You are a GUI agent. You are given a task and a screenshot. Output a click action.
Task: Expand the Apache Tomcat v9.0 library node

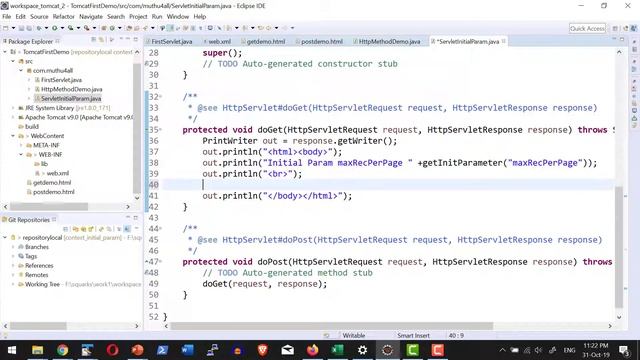(13, 118)
